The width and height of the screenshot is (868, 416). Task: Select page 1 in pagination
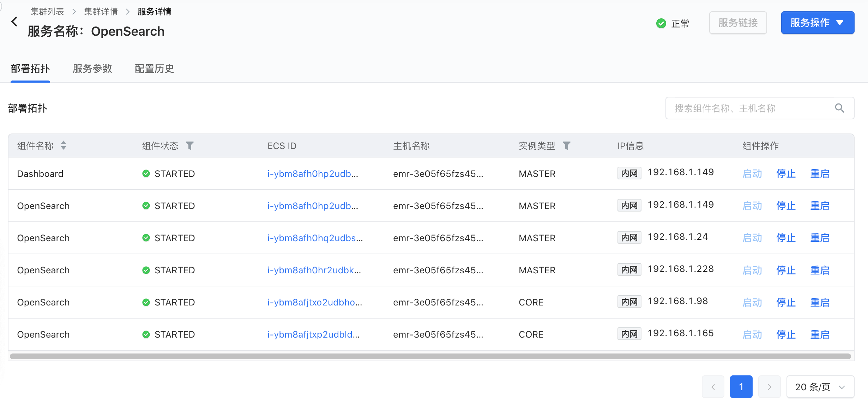741,387
